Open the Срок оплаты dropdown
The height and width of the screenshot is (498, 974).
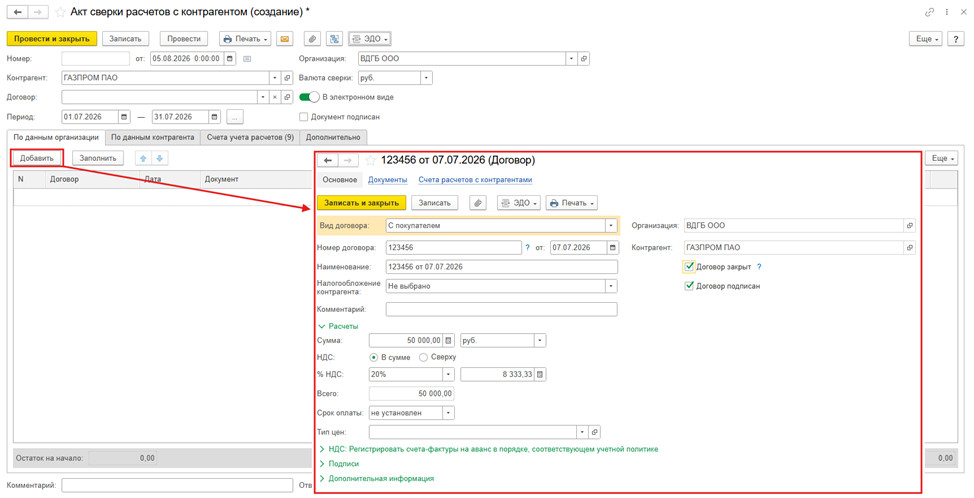[x=448, y=413]
